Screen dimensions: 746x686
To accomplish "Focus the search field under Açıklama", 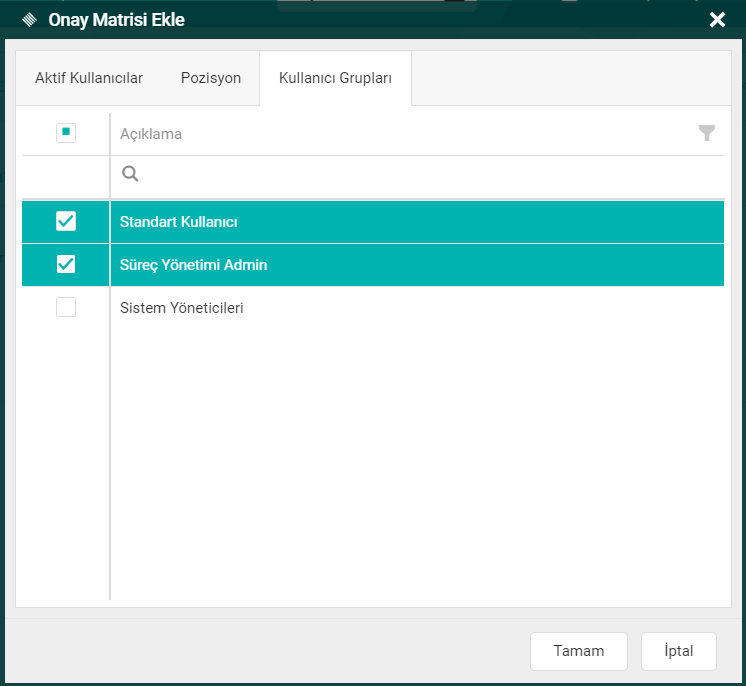I will [420, 175].
